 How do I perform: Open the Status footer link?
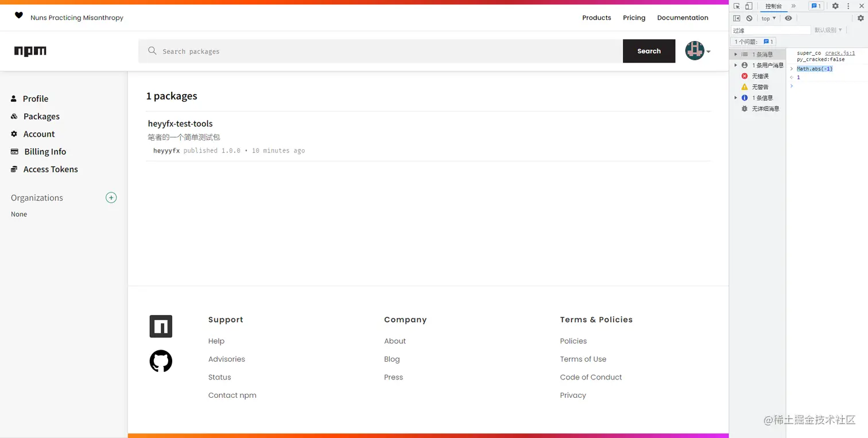tap(220, 377)
